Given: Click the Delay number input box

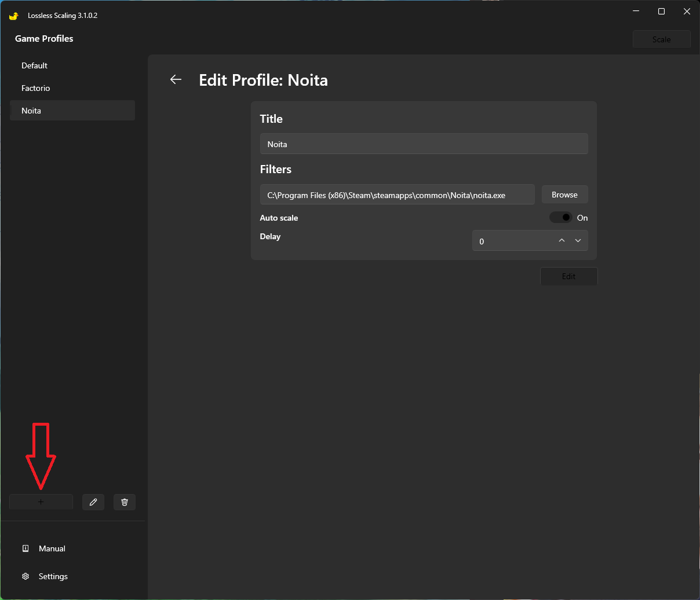Looking at the screenshot, I should point(510,241).
